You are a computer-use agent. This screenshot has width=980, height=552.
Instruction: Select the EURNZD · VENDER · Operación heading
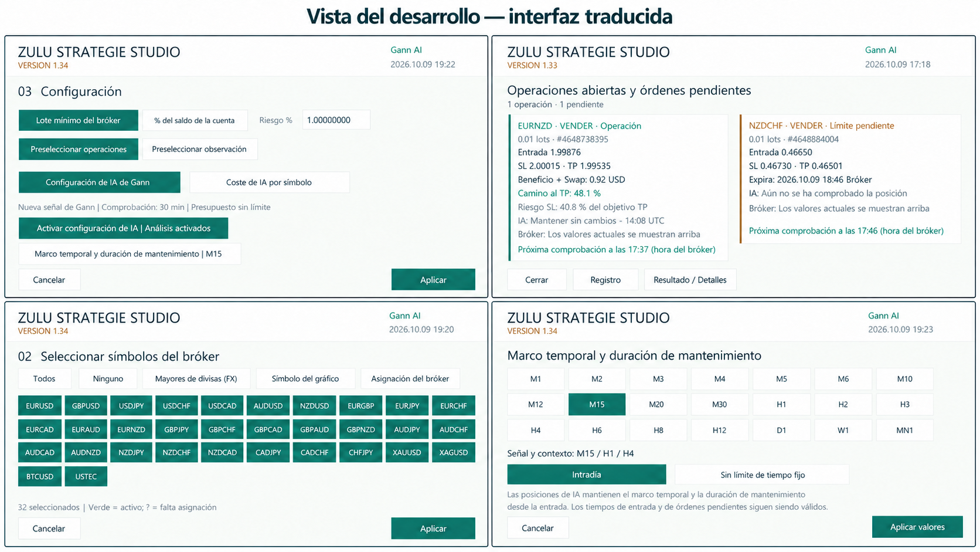pos(579,126)
